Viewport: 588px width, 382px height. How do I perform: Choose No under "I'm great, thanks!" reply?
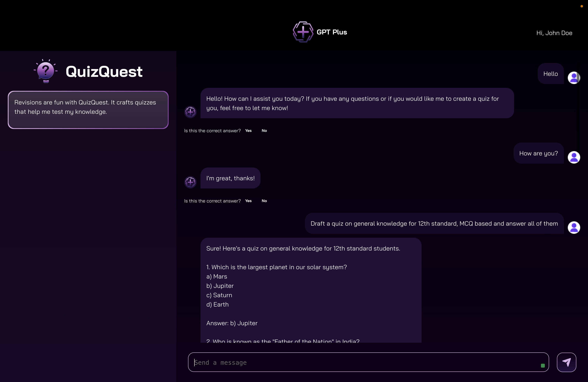264,201
